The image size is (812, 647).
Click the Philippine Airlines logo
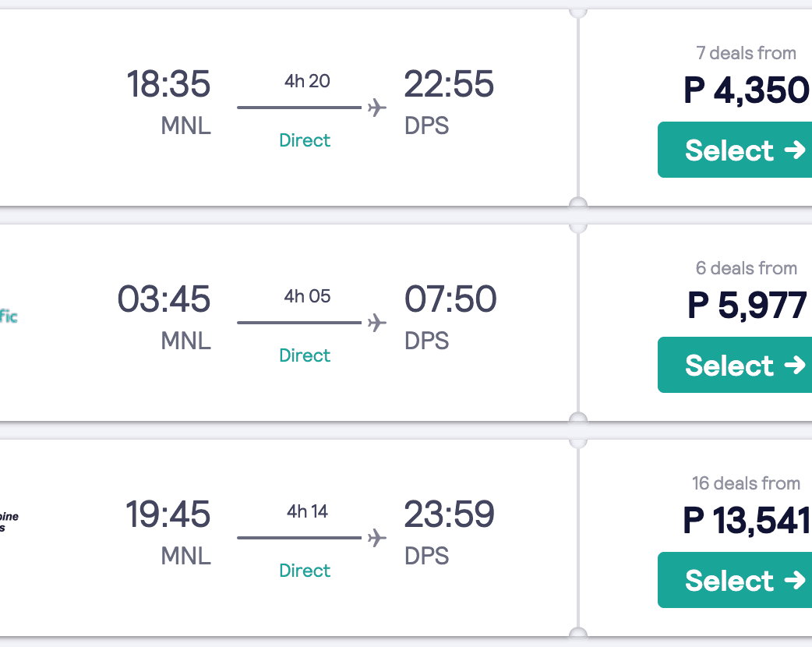pos(9,521)
